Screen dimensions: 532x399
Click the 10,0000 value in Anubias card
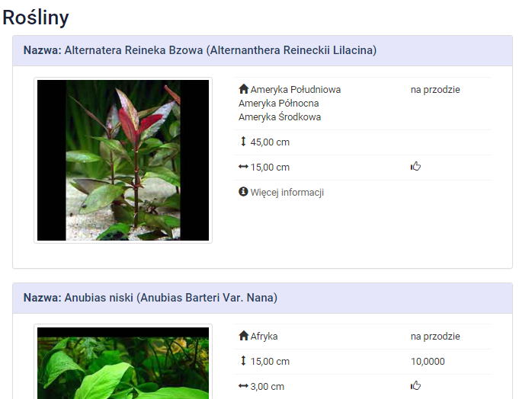[428, 362]
